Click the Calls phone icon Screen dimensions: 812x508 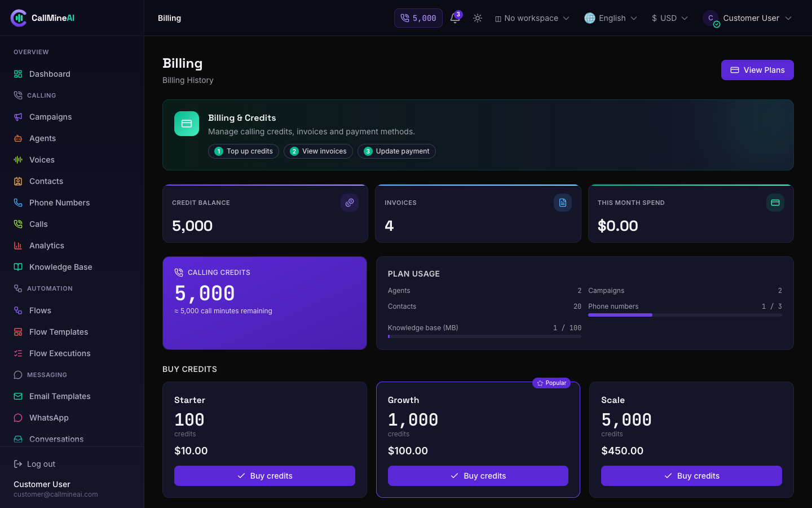click(18, 224)
